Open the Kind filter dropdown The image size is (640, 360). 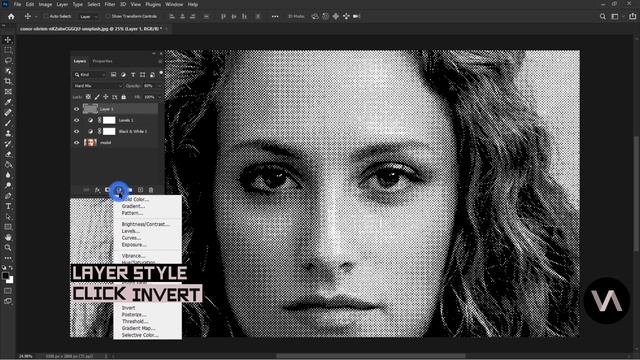pos(90,75)
